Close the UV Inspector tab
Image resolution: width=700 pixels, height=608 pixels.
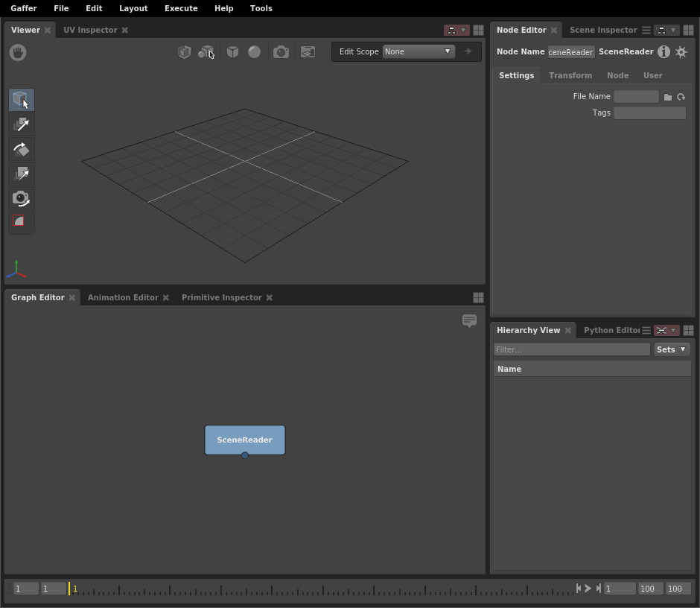(x=125, y=30)
